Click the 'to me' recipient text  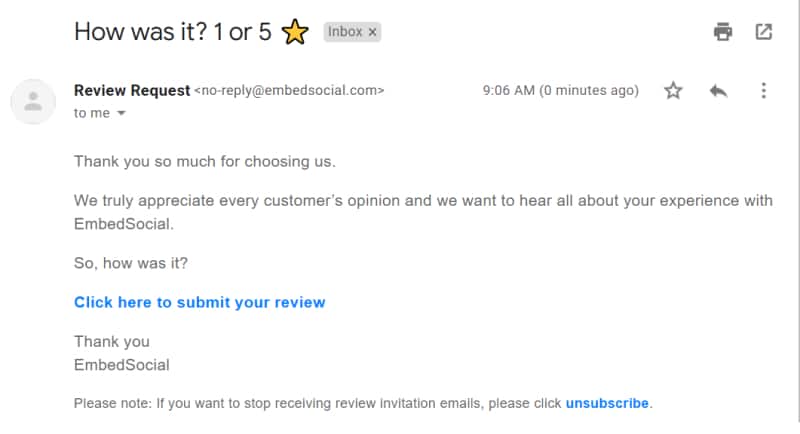tap(92, 113)
